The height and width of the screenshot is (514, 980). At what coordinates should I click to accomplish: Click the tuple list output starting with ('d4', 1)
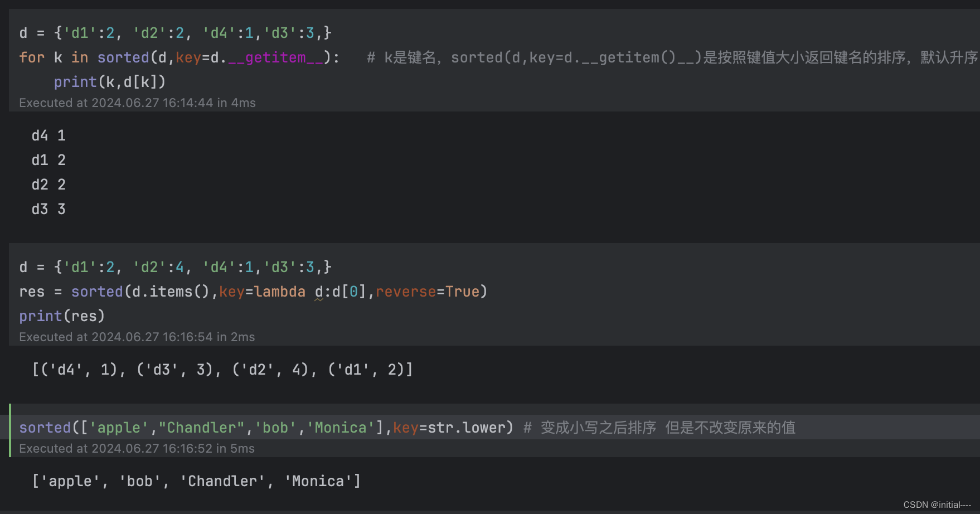click(x=222, y=370)
